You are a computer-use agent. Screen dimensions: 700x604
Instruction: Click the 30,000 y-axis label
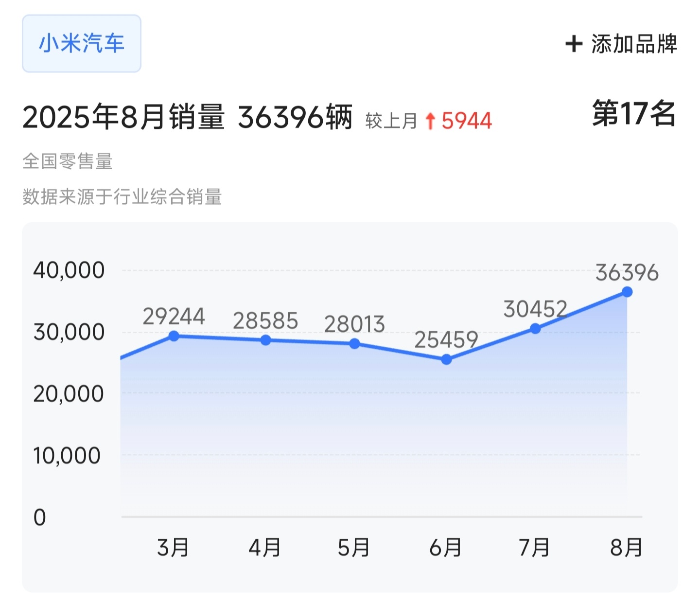(x=69, y=332)
